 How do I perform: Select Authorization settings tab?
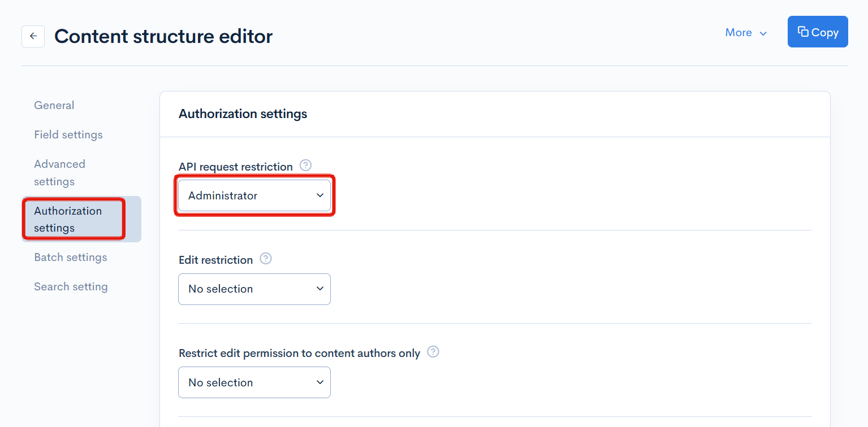[x=68, y=219]
